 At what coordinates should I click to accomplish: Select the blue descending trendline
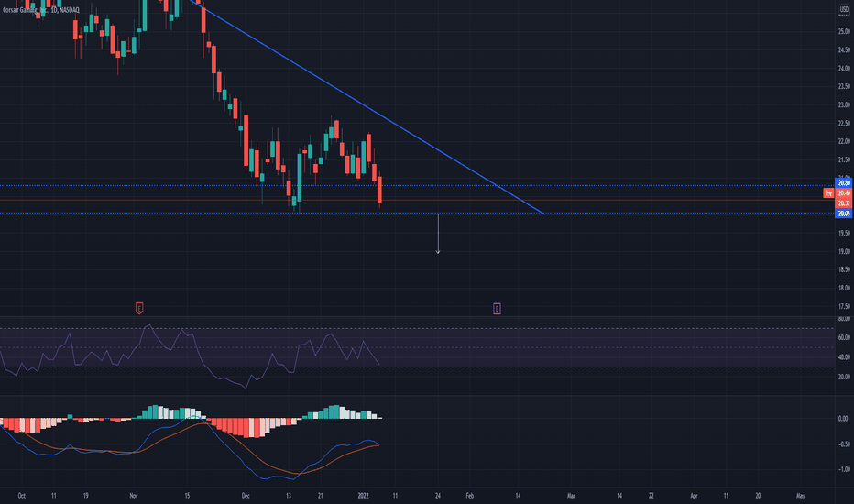pos(367,107)
